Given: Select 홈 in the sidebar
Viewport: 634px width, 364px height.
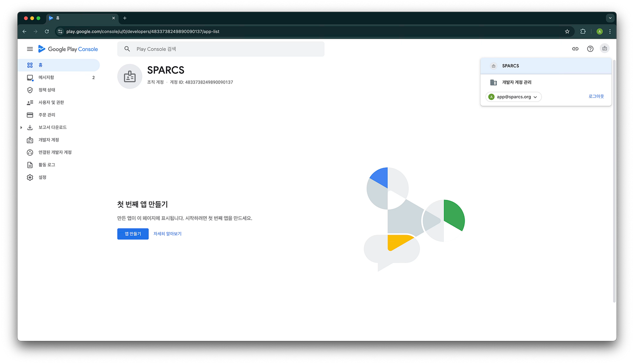Looking at the screenshot, I should point(59,65).
